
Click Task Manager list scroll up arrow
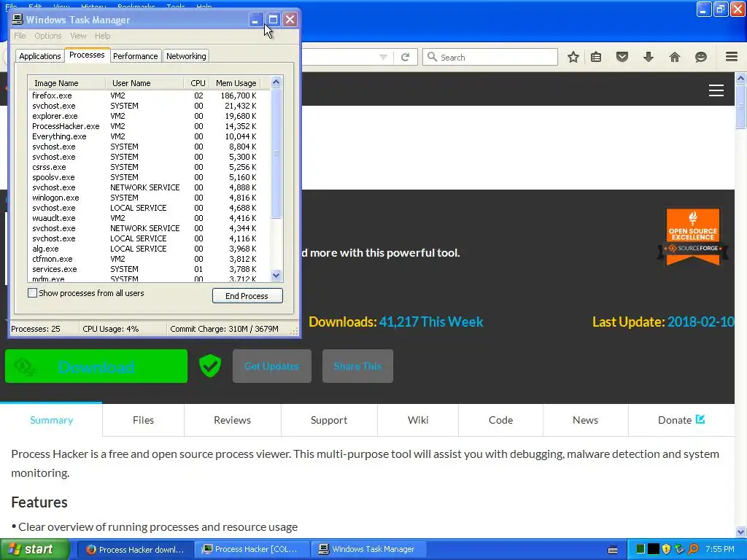tap(276, 82)
